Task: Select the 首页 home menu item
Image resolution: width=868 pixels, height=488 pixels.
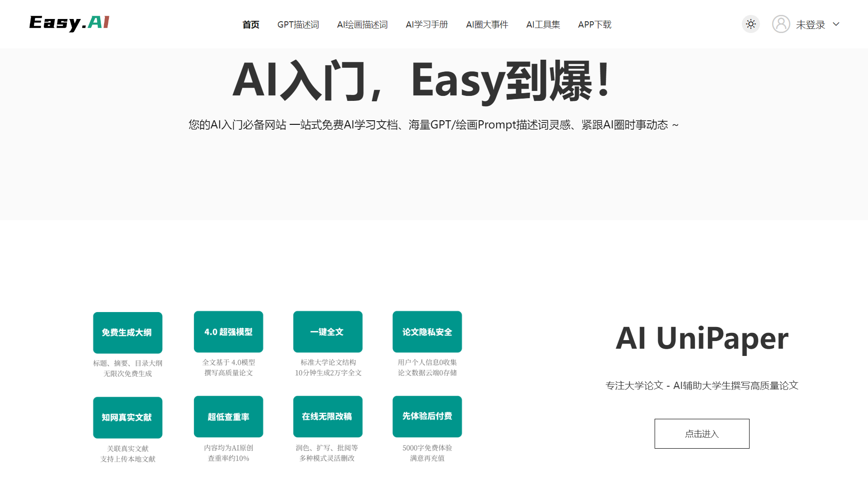Action: pyautogui.click(x=250, y=24)
